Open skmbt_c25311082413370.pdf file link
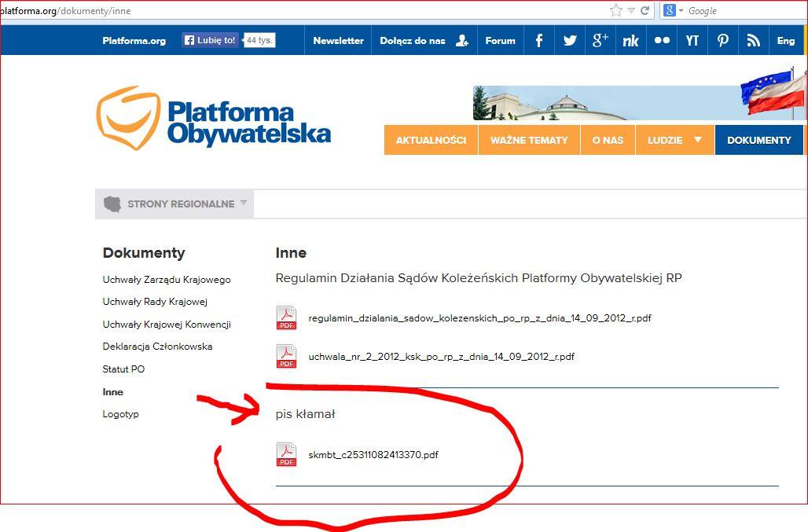 click(x=373, y=455)
